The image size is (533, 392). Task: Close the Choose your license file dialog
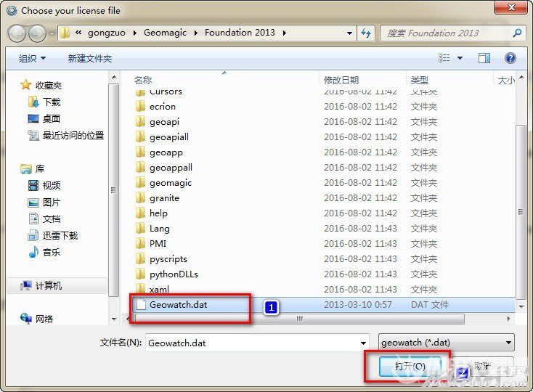(x=511, y=7)
